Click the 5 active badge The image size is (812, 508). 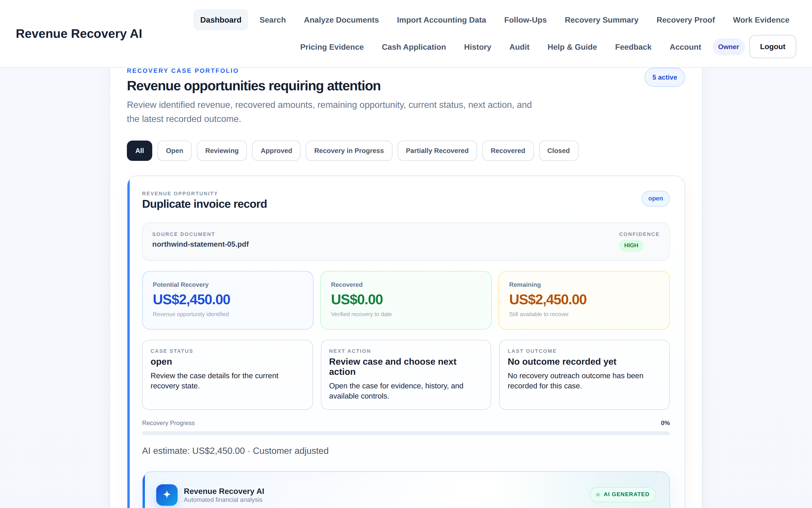click(664, 77)
